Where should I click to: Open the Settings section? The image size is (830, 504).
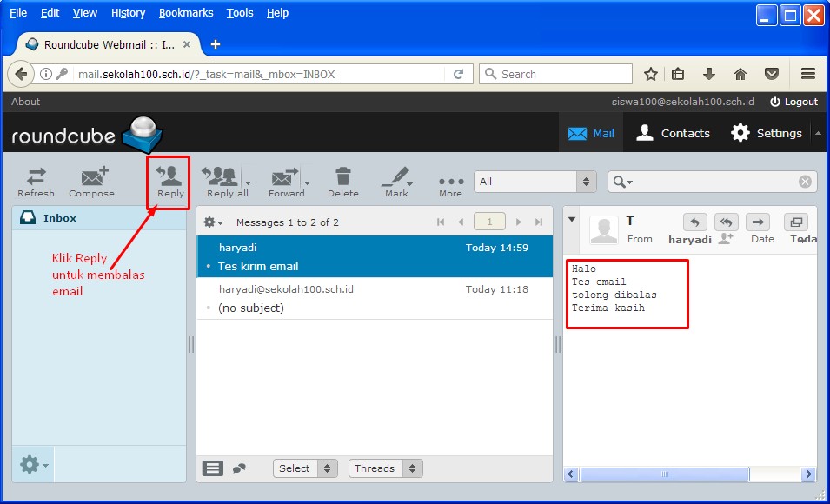tap(766, 133)
